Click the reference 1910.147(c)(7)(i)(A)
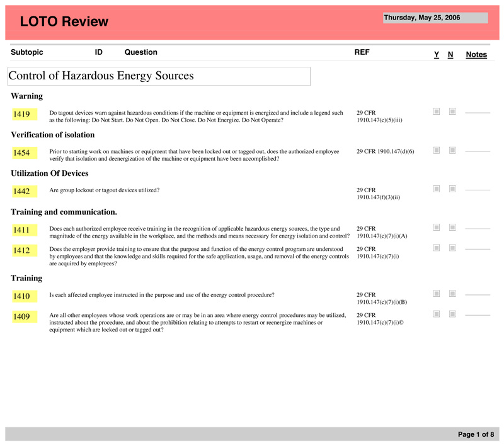 tap(382, 236)
